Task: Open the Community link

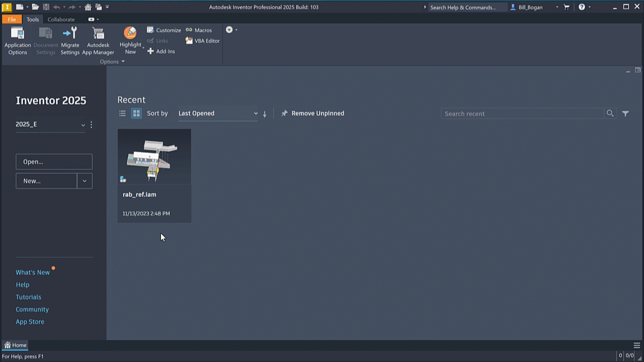Action: pyautogui.click(x=32, y=309)
